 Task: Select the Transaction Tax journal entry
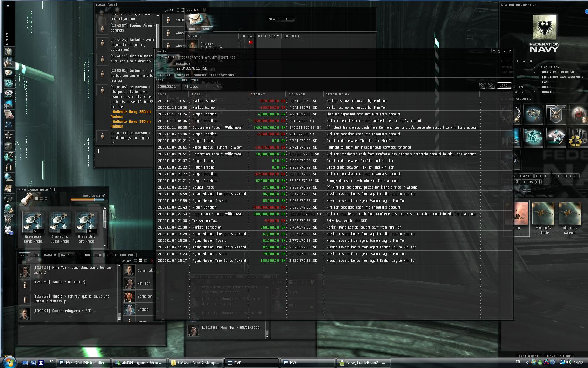(334, 221)
